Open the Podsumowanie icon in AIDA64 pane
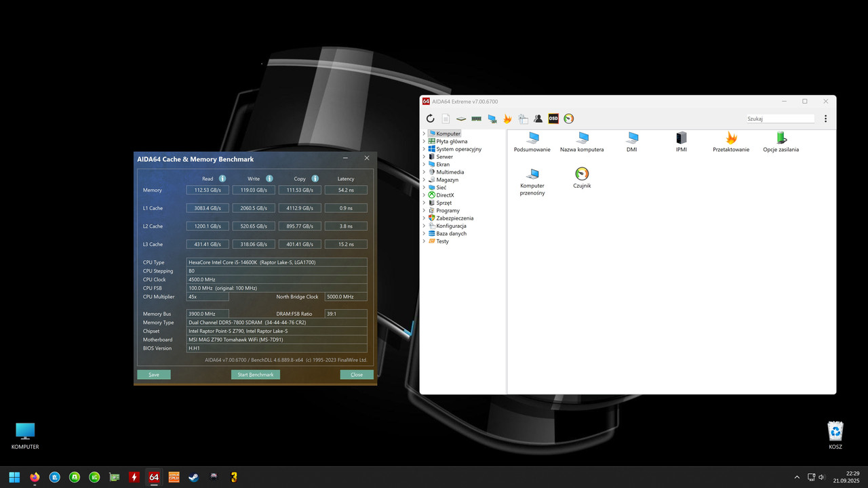Screen dimensions: 868x488 (x=532, y=142)
